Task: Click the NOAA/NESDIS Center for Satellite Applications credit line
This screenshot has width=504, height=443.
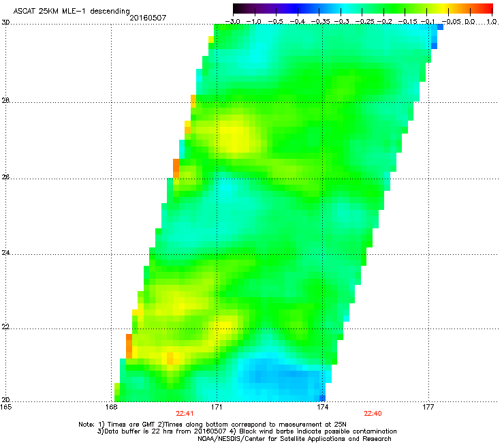Action: (294, 439)
